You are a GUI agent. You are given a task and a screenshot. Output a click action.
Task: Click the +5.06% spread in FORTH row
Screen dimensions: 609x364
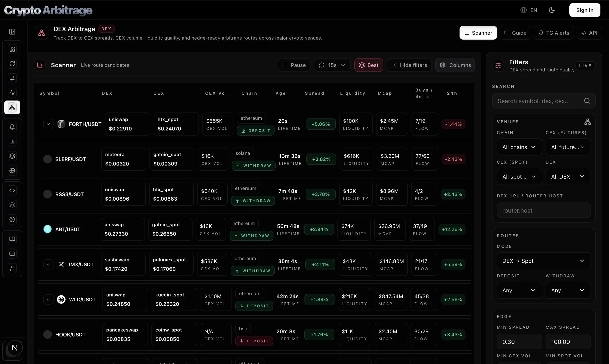tap(321, 124)
